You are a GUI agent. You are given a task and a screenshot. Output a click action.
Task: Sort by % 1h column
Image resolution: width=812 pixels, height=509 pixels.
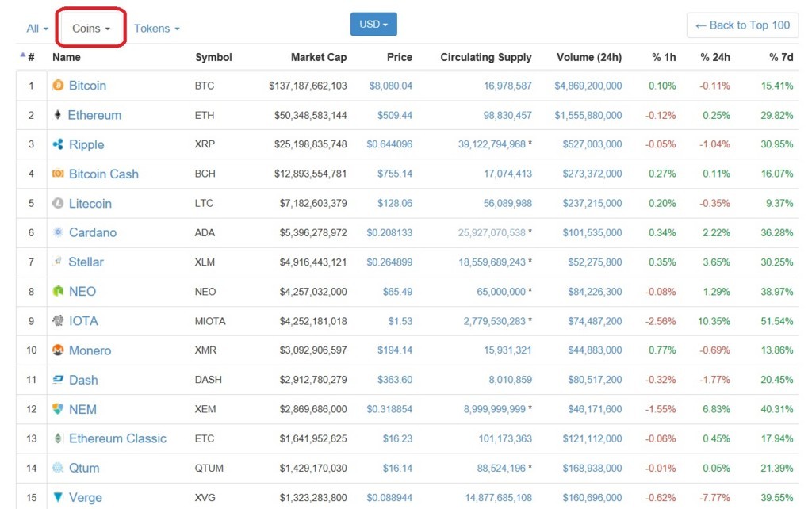click(x=664, y=57)
